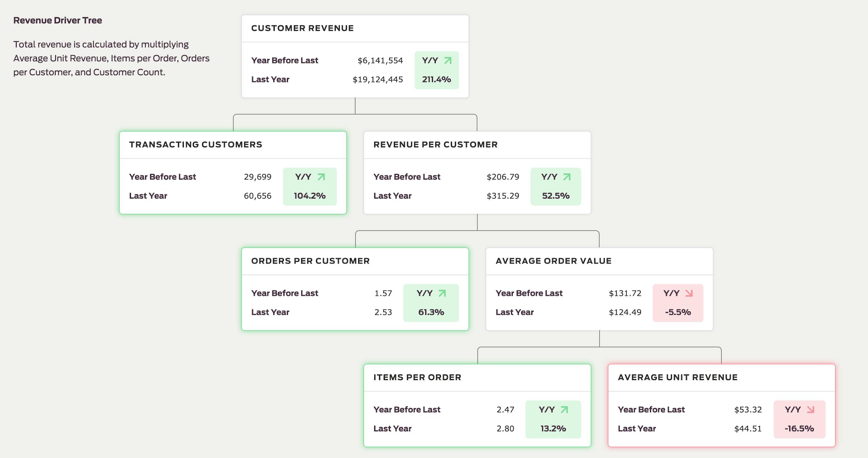Click Last Year value $19,124,445
Viewport: 868px width, 458px height.
(x=378, y=80)
